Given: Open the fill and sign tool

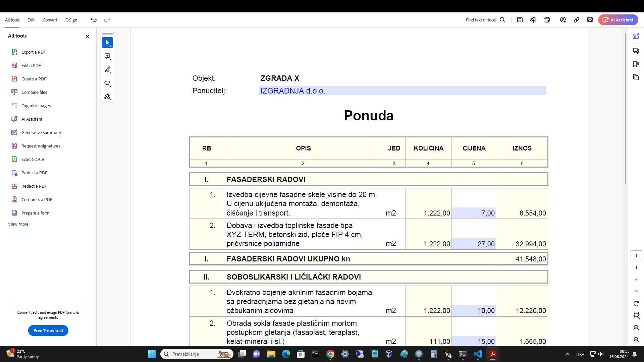Looking at the screenshot, I should coord(107,97).
